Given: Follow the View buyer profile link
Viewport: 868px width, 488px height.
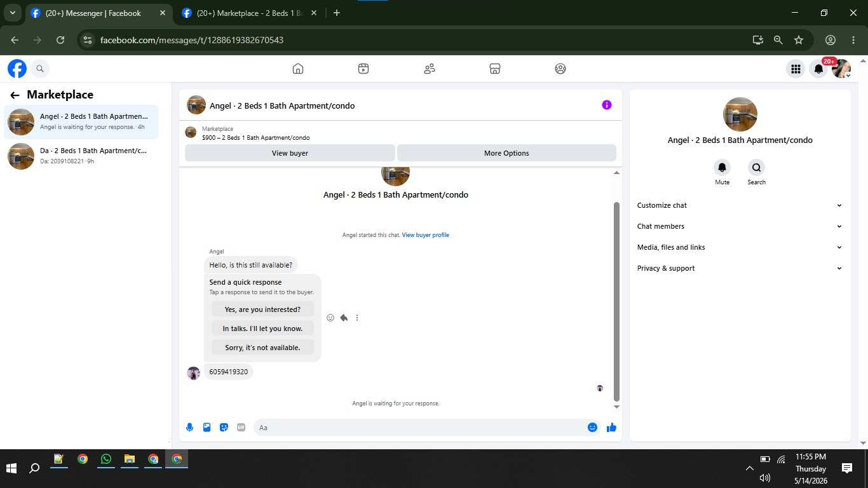Looking at the screenshot, I should click(425, 235).
